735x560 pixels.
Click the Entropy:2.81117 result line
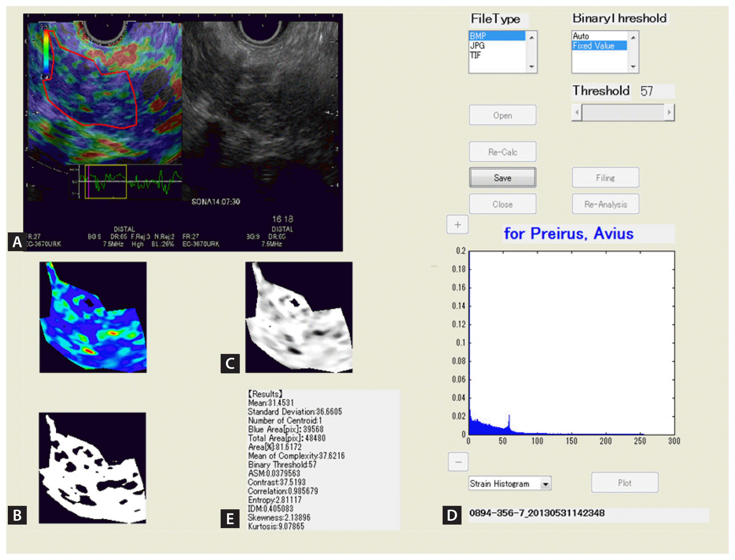pyautogui.click(x=275, y=500)
